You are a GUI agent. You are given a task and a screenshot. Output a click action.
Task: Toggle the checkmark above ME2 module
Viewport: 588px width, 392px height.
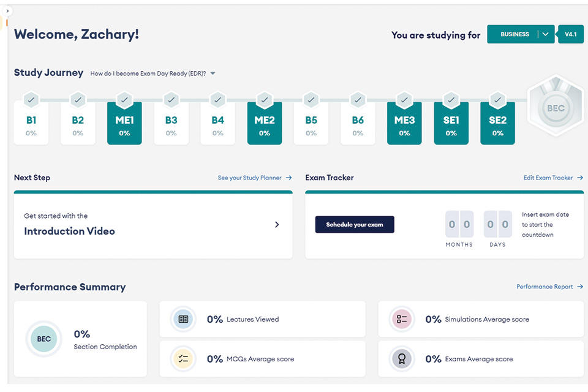point(265,99)
